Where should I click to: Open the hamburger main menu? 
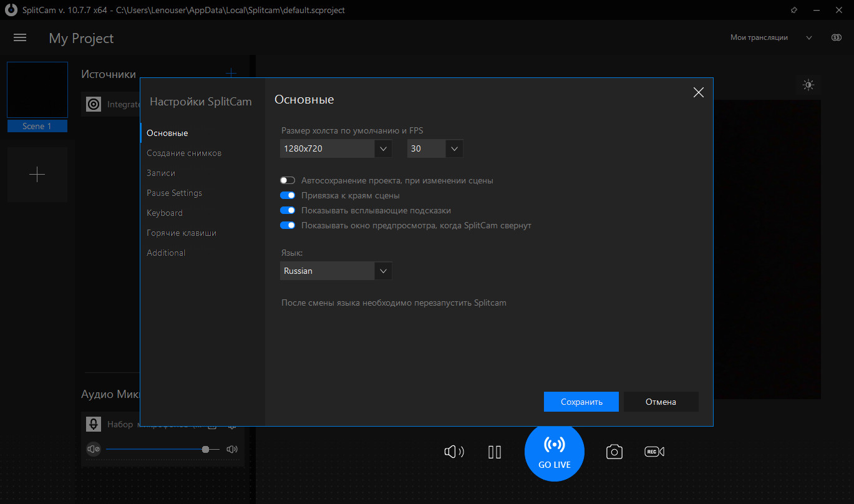click(20, 38)
